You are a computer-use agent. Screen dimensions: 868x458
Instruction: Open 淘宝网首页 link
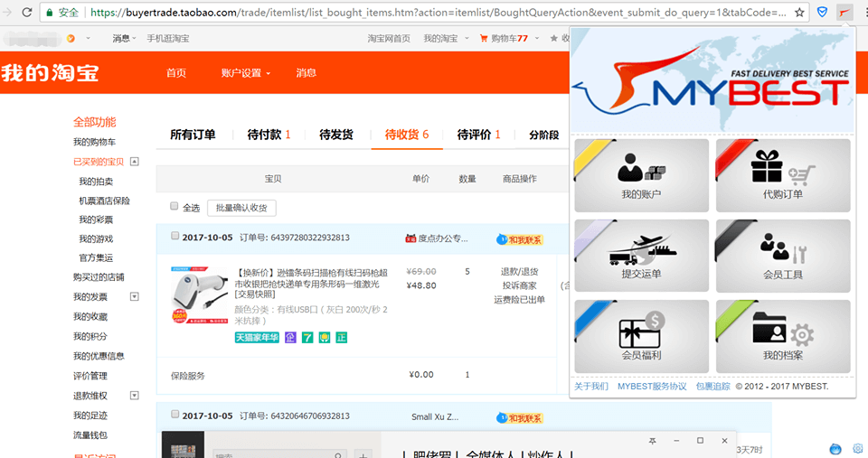click(x=389, y=38)
